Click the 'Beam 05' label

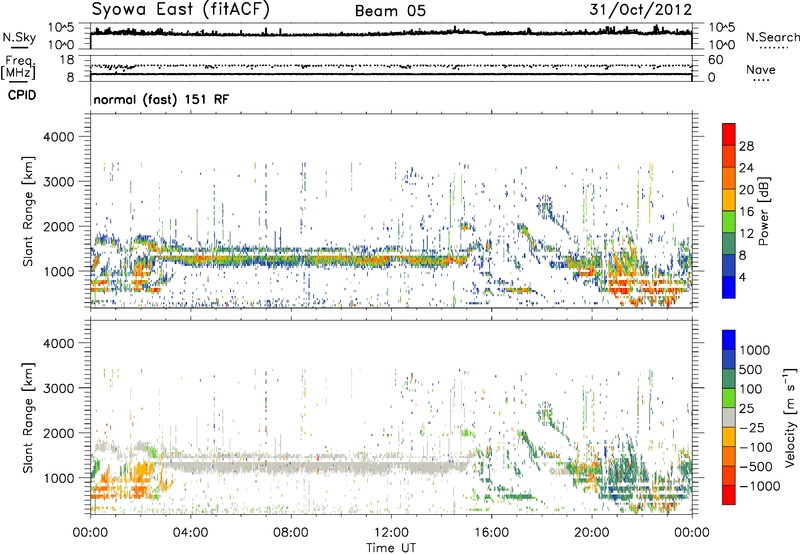click(390, 11)
